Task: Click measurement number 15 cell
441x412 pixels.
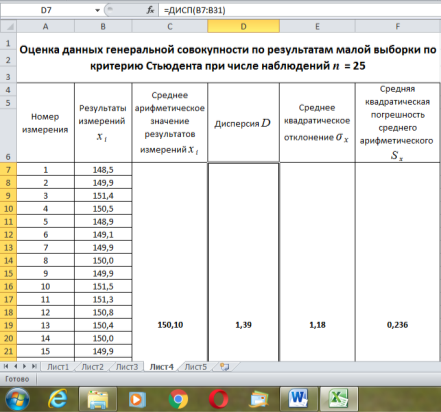Action: pyautogui.click(x=45, y=351)
